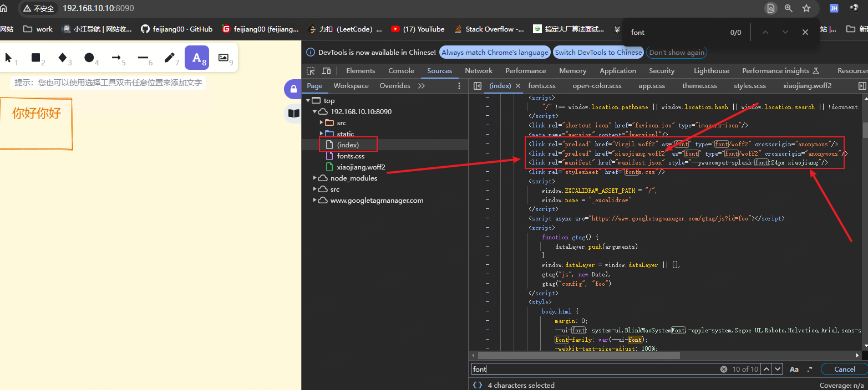This screenshot has width=868, height=390.
Task: Show more Sources sidebar tabs chevron
Action: [422, 86]
